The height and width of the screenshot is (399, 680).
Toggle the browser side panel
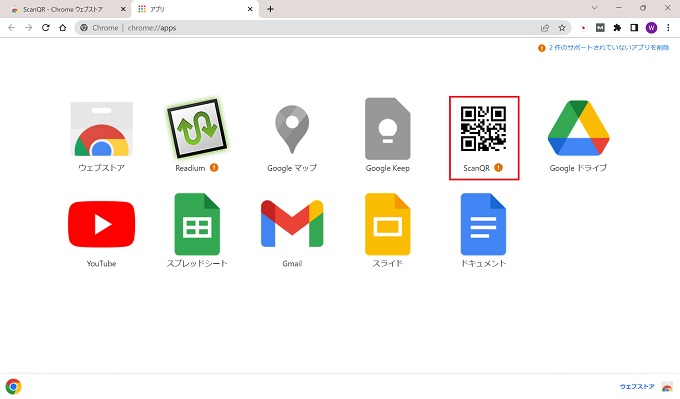(634, 28)
